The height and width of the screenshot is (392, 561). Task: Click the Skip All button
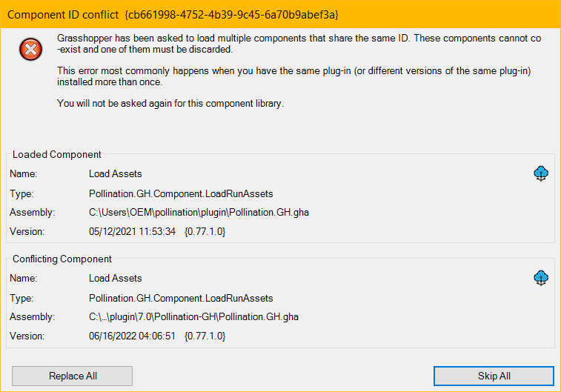click(x=494, y=376)
